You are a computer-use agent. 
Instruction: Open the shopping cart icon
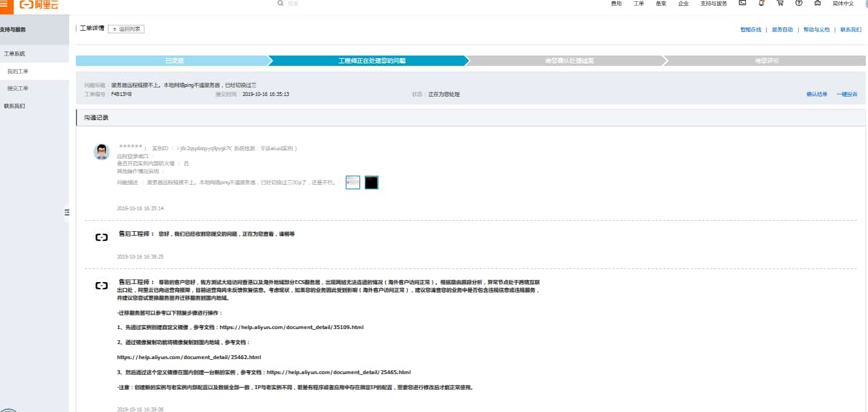click(x=780, y=3)
